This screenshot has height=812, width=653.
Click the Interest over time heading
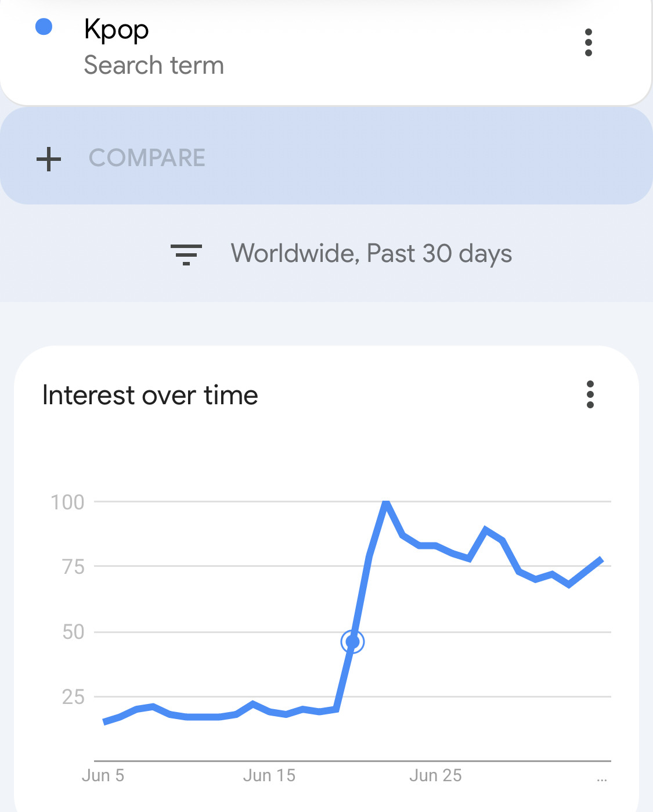tap(150, 396)
